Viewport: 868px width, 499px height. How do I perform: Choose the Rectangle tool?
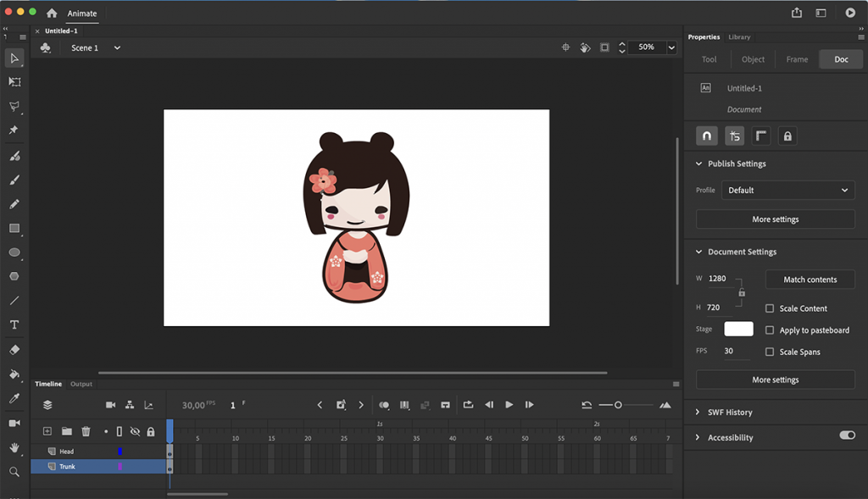tap(14, 228)
